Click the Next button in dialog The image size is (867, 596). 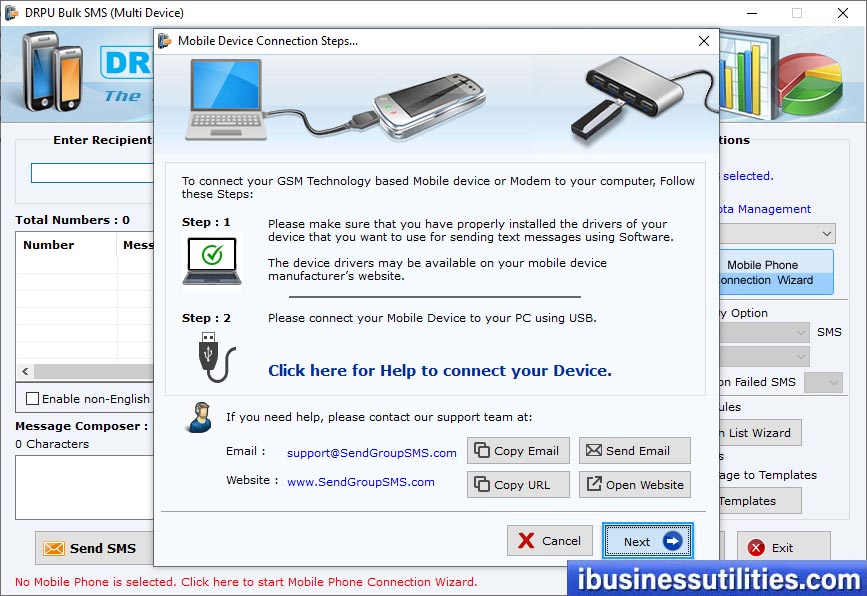pos(647,541)
